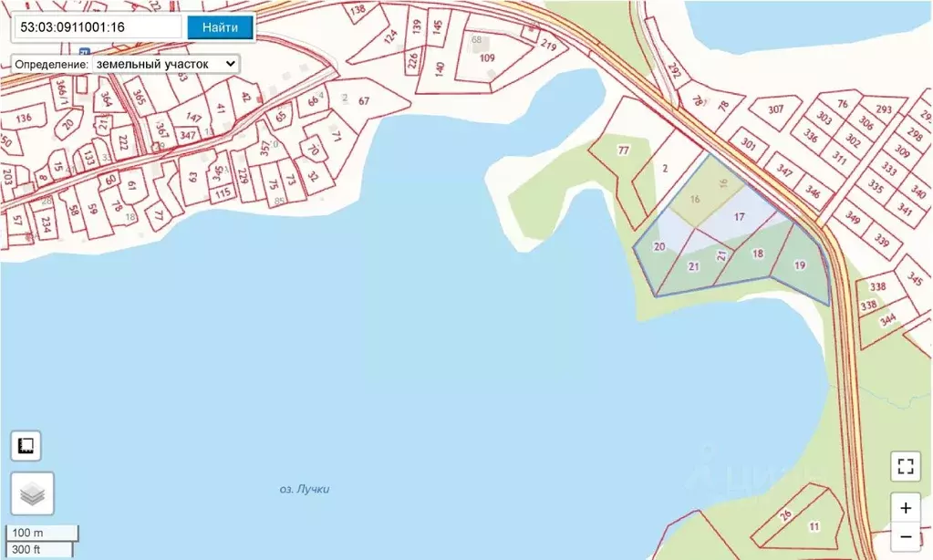Viewport: 933px width, 560px height.
Task: Click parcel 20 by the lakeshore
Action: click(659, 246)
